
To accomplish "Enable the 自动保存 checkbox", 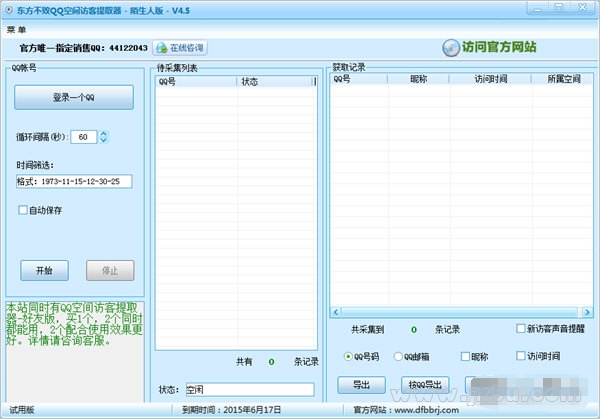I will pyautogui.click(x=23, y=210).
